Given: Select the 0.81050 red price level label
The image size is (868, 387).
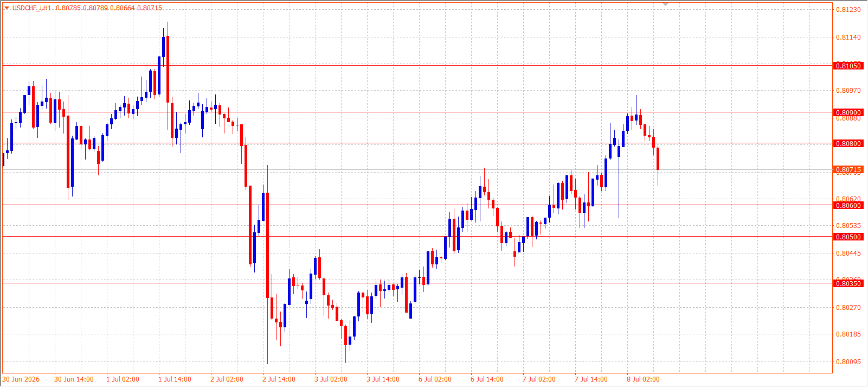Looking at the screenshot, I should pos(848,66).
